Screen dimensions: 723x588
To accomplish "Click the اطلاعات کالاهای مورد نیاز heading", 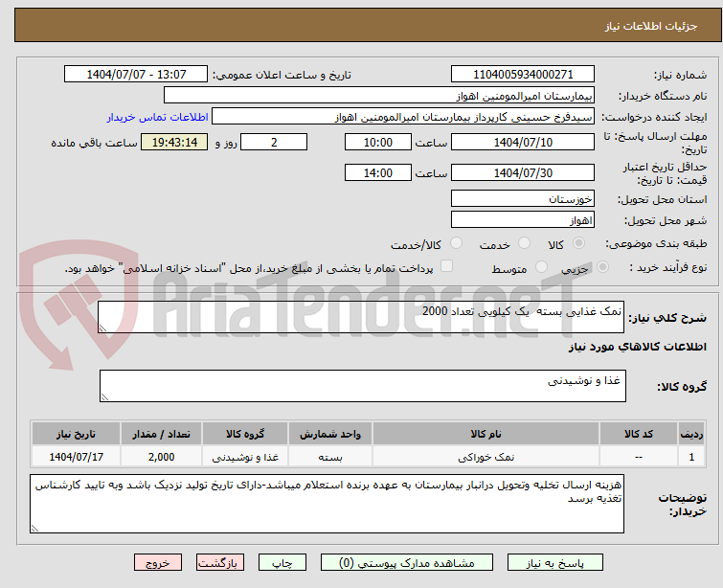I will 637,347.
